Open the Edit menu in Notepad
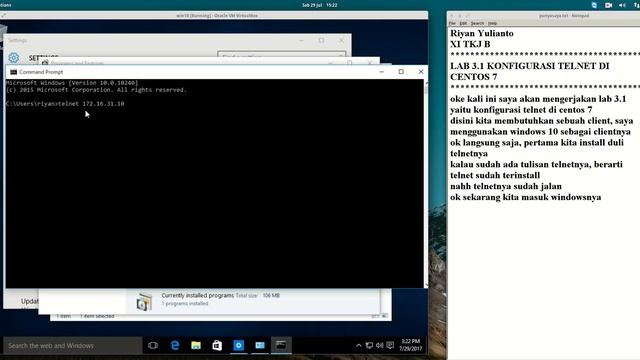 463,23
